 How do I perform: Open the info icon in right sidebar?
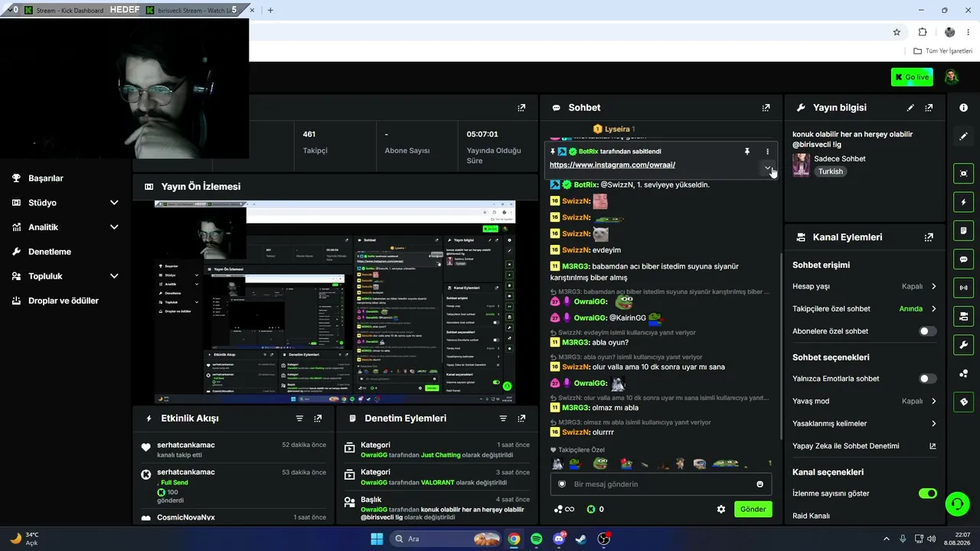pos(963,108)
